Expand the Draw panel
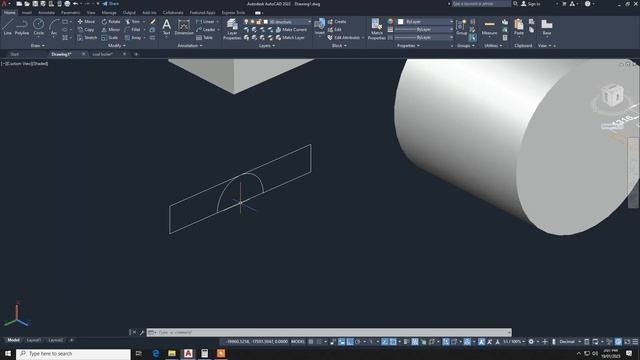 tap(38, 46)
